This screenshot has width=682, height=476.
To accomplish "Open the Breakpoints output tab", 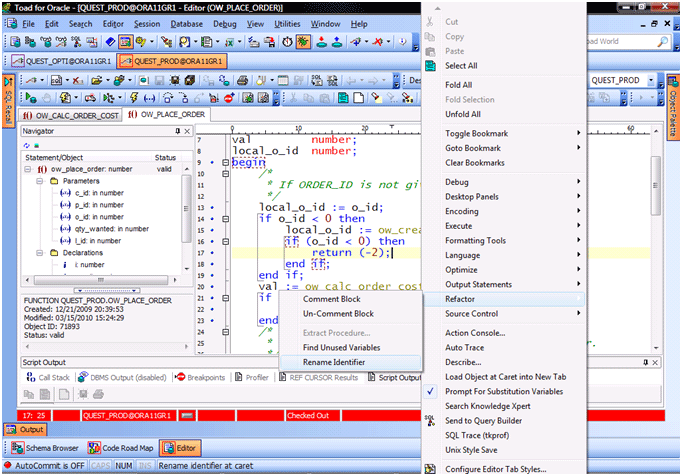I will coord(201,377).
